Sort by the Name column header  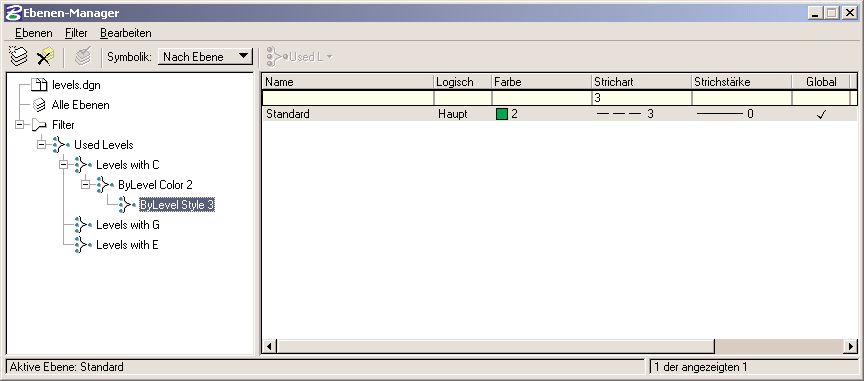(x=348, y=82)
